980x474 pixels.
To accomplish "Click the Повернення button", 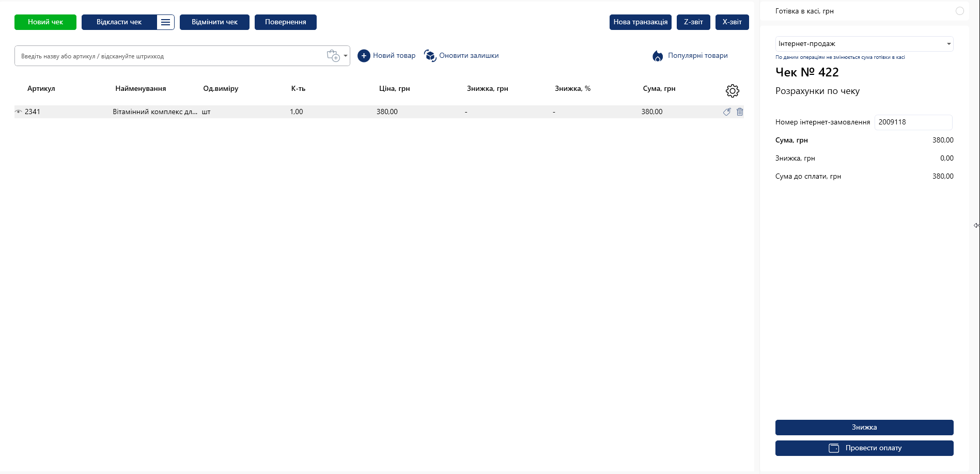I will coord(285,22).
